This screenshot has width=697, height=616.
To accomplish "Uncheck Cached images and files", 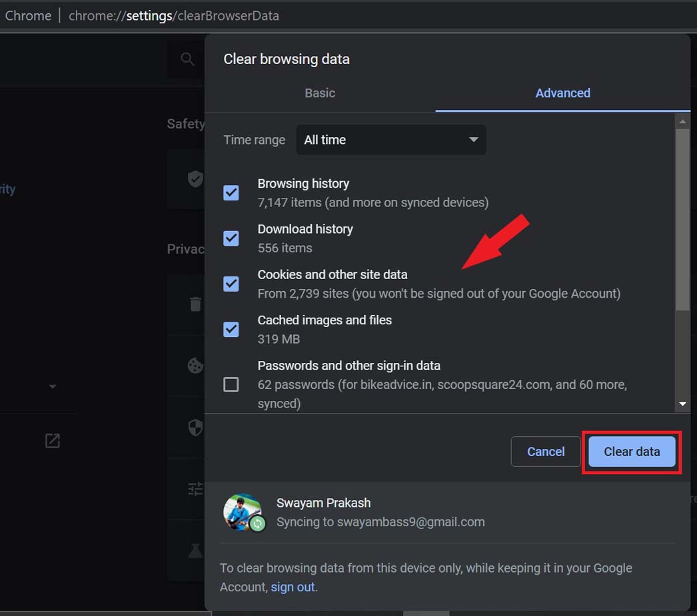I will click(x=231, y=330).
